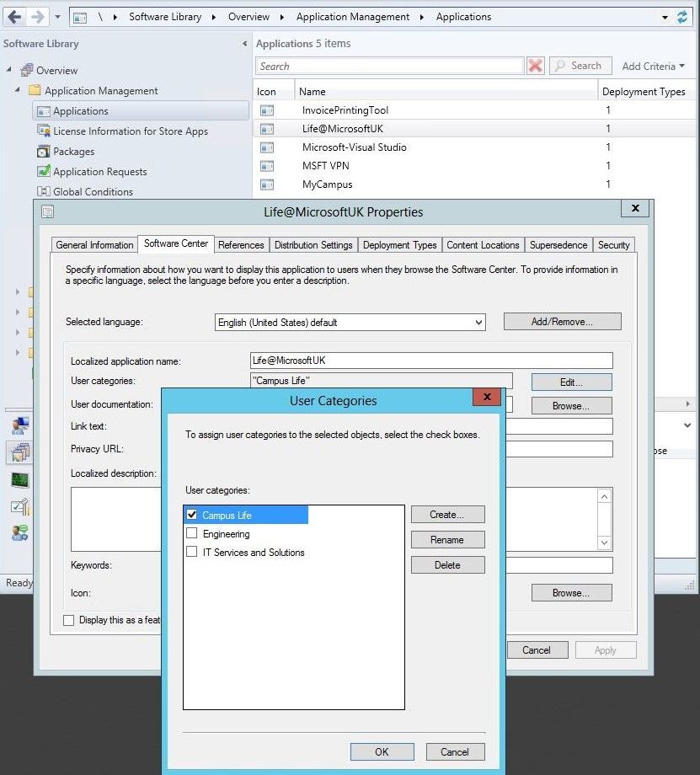This screenshot has width=700, height=775.
Task: Open the Administration workspace icon
Action: pos(19,506)
